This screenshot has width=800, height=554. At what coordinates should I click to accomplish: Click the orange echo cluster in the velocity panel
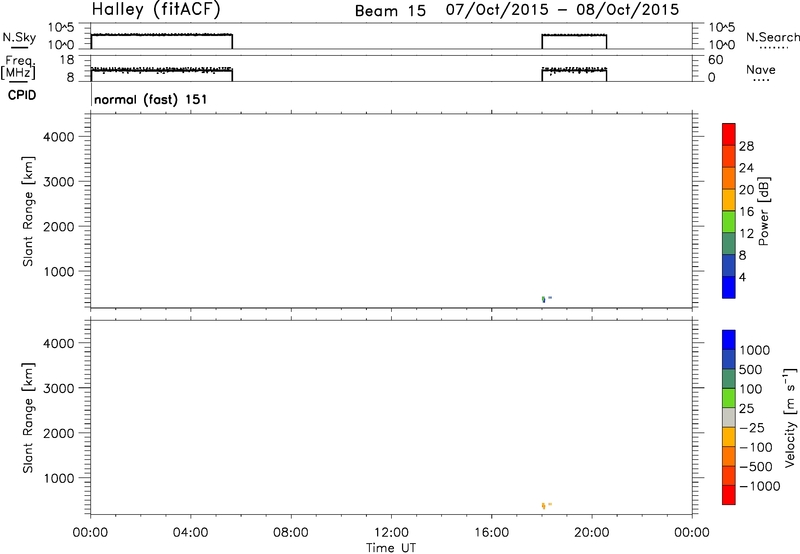click(543, 506)
